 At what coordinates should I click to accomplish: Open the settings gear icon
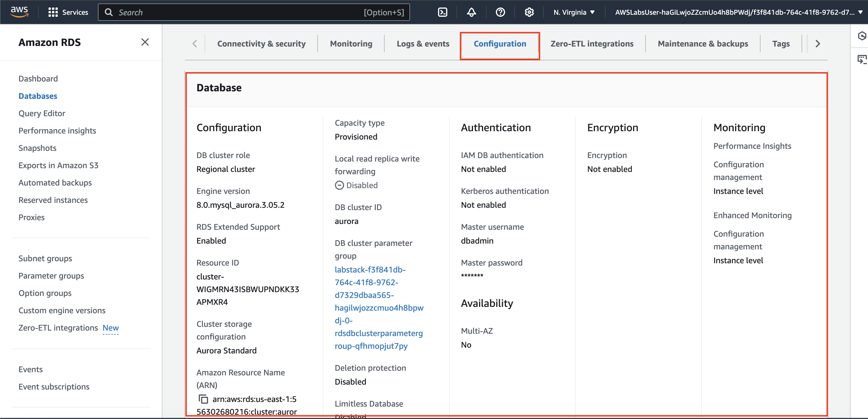529,12
